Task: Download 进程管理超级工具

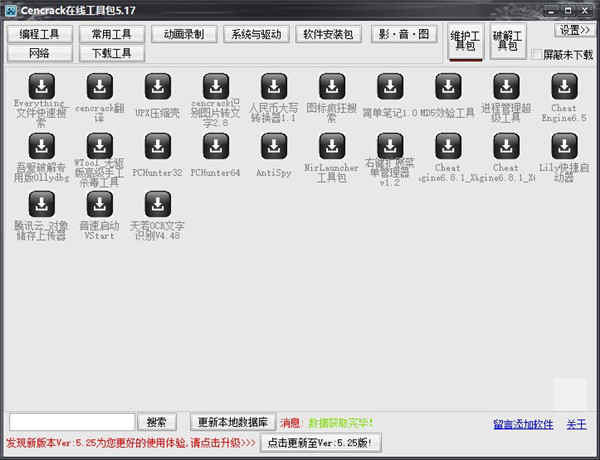Action: coord(506,86)
